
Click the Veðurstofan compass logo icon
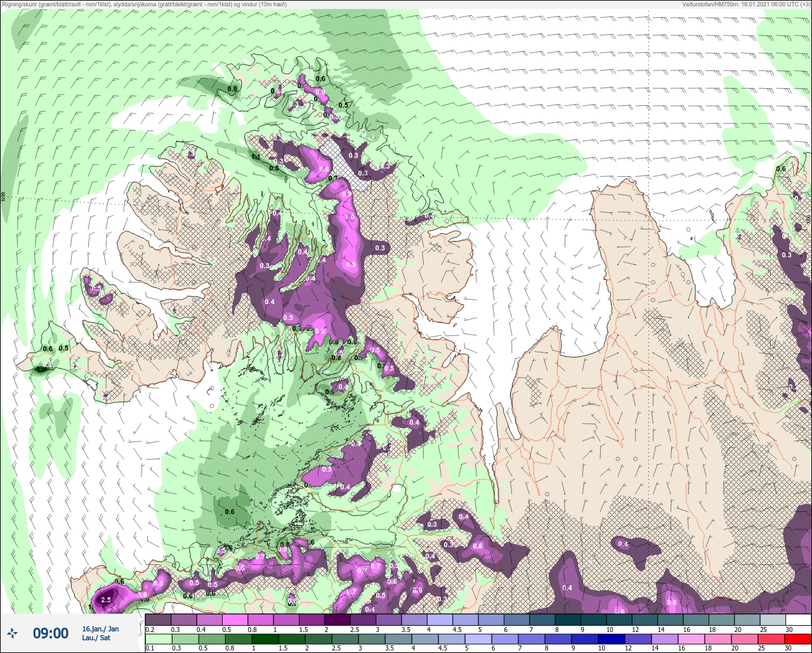[x=12, y=633]
